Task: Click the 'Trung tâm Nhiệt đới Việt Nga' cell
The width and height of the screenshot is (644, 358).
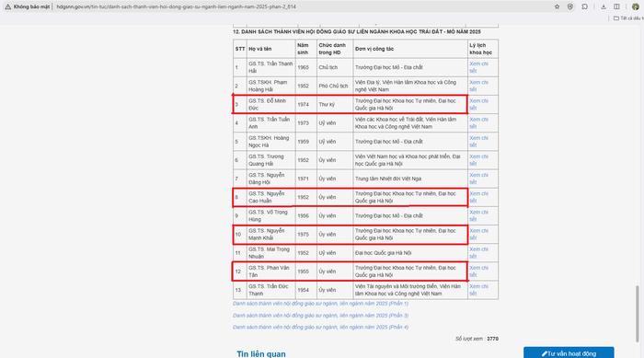Action: tap(410, 179)
